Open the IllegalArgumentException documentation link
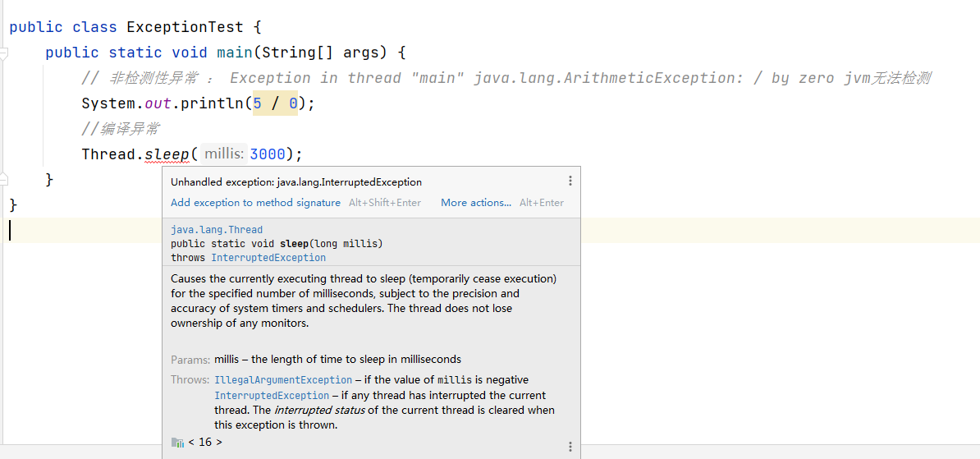 point(283,379)
